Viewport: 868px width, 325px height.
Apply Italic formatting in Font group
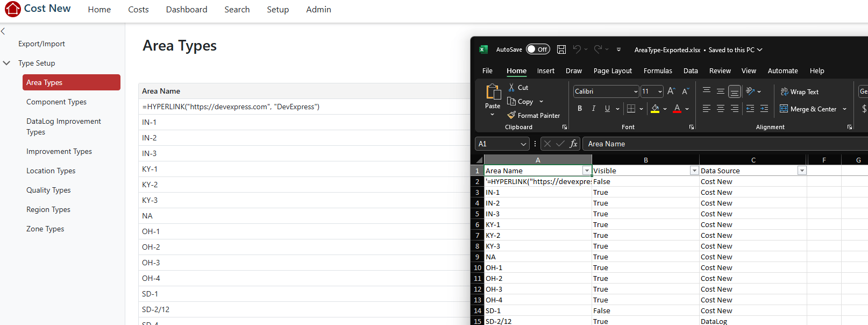coord(594,109)
